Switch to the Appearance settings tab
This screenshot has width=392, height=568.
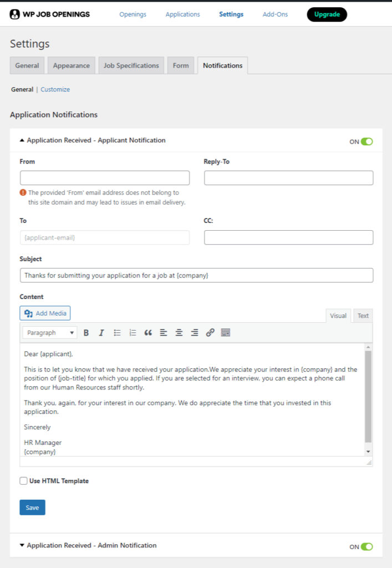pos(72,65)
